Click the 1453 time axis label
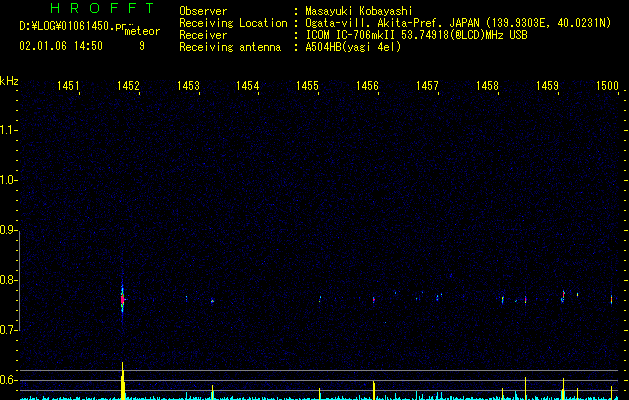This screenshot has height=400, width=629. 188,85
